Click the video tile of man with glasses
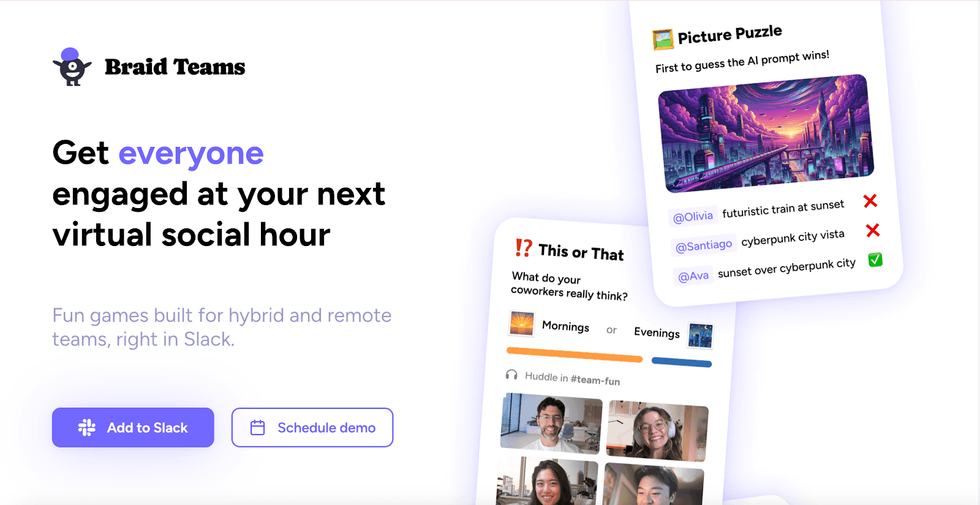Image resolution: width=980 pixels, height=505 pixels. coord(551,424)
